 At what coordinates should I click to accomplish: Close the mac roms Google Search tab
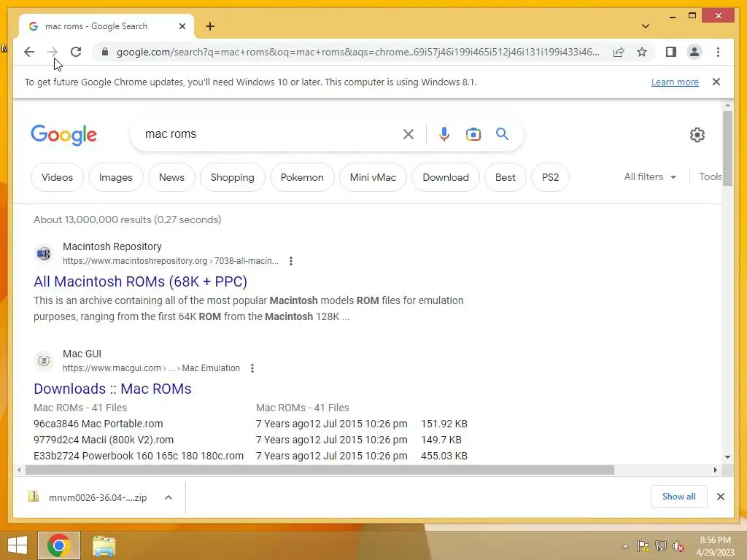[x=182, y=26]
